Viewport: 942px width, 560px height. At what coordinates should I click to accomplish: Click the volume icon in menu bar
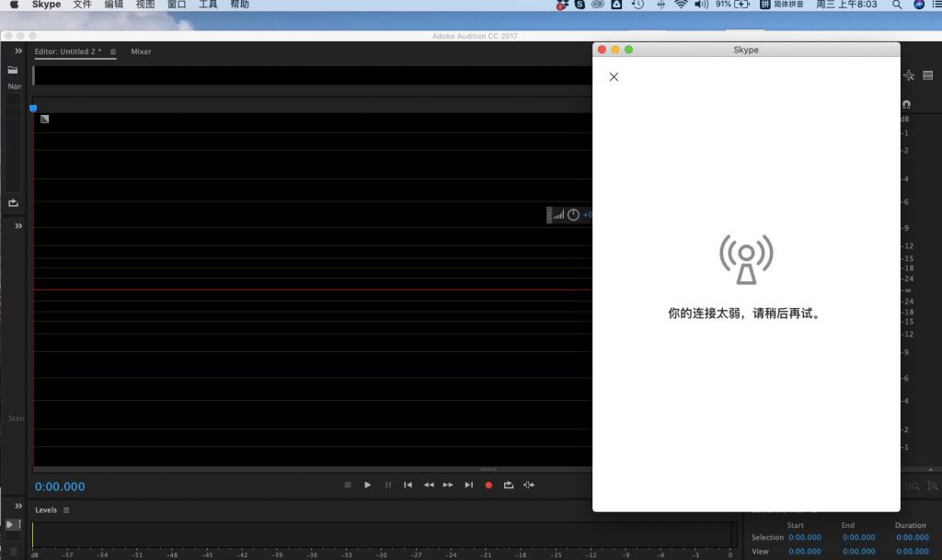click(x=701, y=5)
